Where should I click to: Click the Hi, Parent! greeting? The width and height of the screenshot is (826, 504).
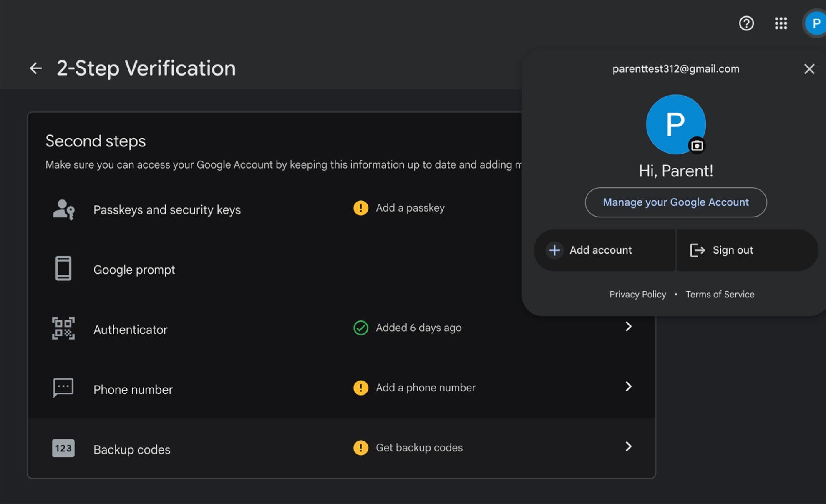tap(676, 171)
